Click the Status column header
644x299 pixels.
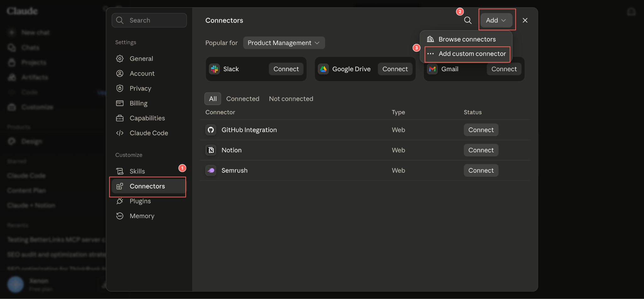click(x=473, y=112)
